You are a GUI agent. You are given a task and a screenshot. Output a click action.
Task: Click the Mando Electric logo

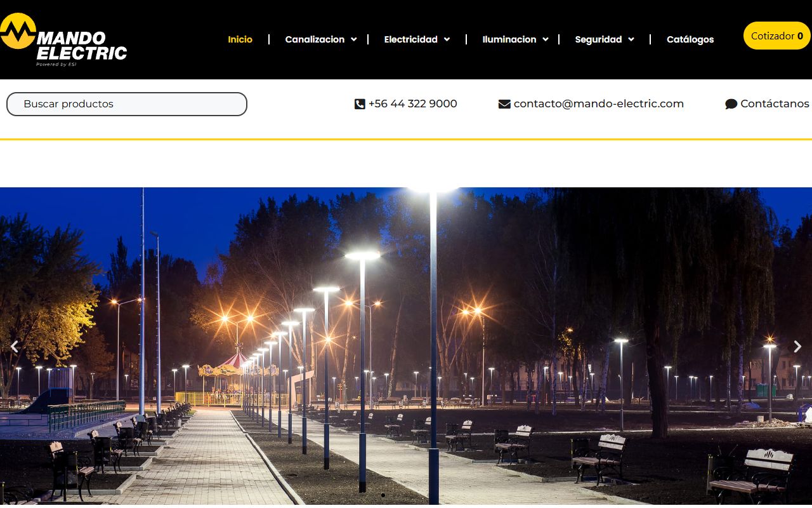(x=63, y=39)
